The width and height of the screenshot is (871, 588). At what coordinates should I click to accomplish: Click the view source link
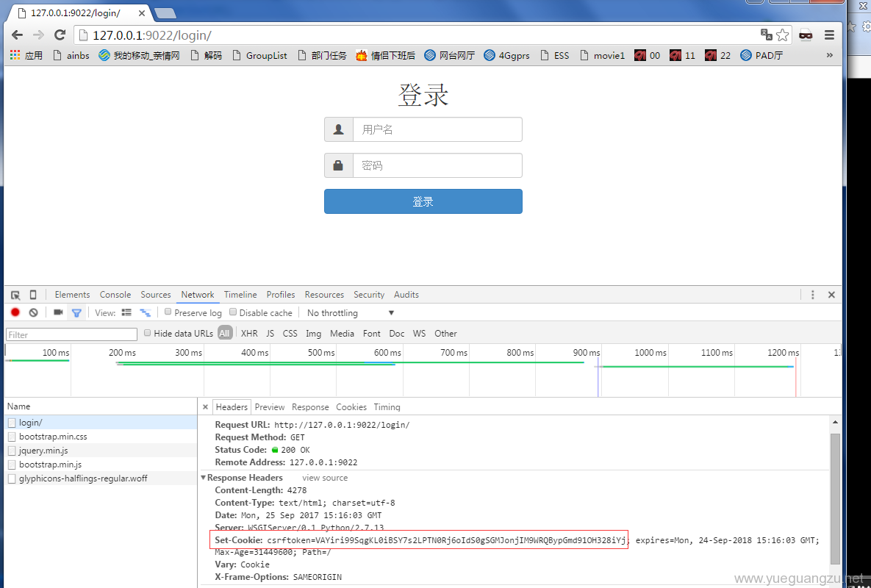click(x=325, y=478)
